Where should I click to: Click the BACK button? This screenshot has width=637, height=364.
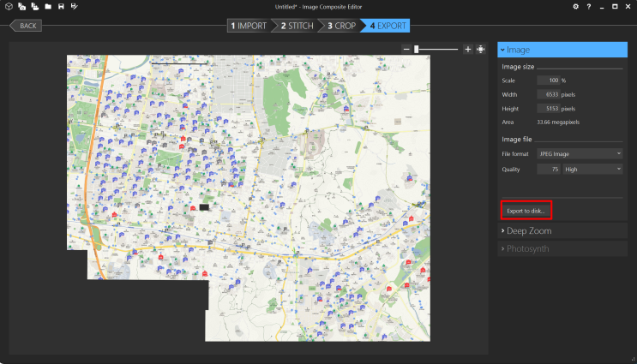pos(26,26)
